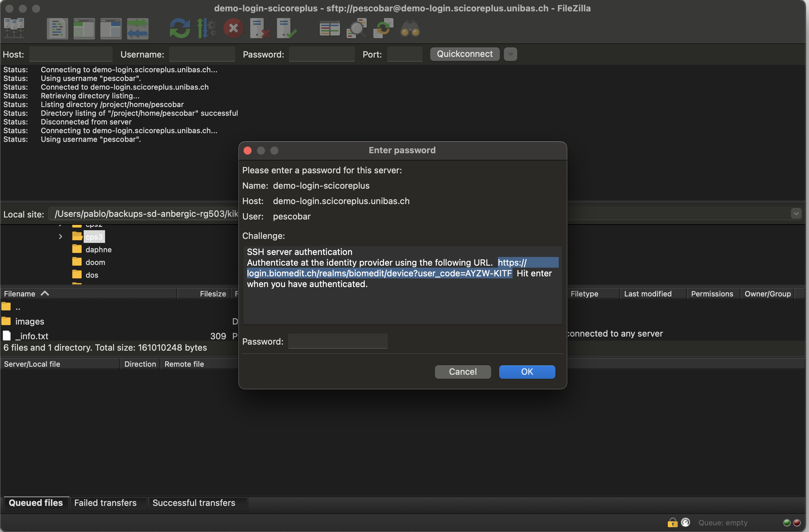Click the process queue icon
Viewport: 809px width, 532px height.
coord(206,28)
